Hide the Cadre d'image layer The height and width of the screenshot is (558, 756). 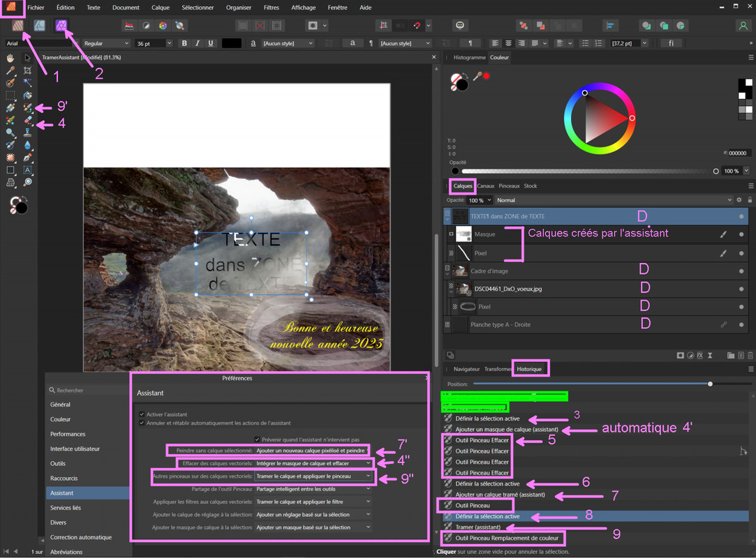[741, 271]
